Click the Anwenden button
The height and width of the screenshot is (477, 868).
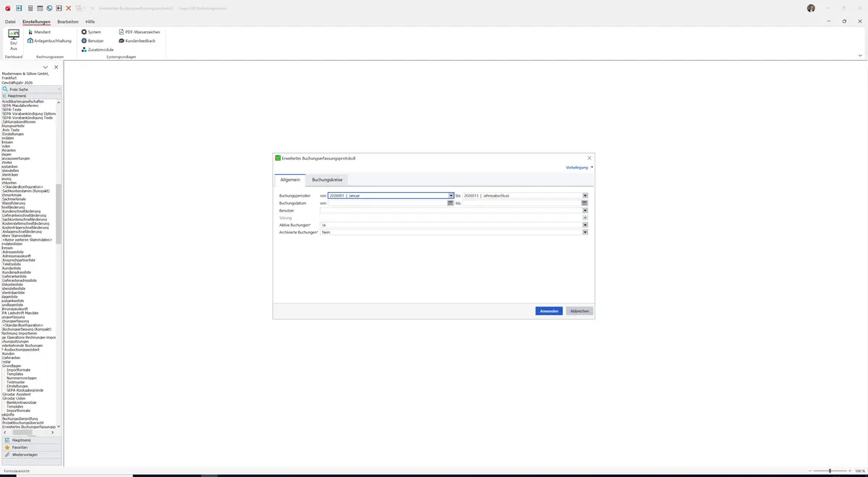549,311
